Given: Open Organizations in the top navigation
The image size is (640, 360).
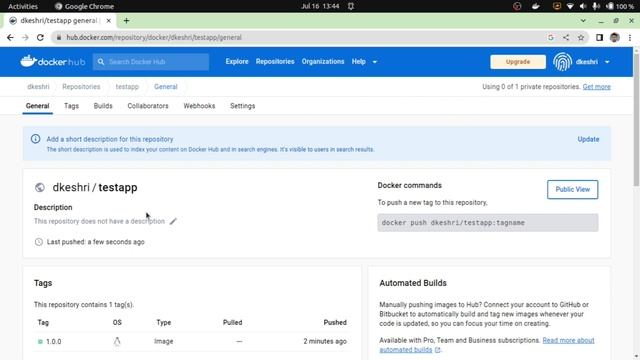Looking at the screenshot, I should [x=323, y=62].
